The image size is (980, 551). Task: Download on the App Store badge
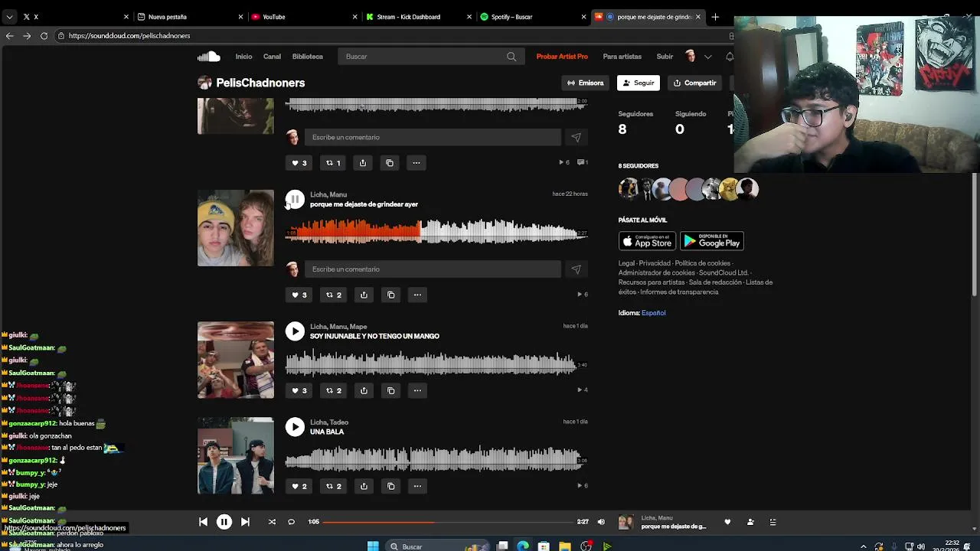[x=647, y=241]
